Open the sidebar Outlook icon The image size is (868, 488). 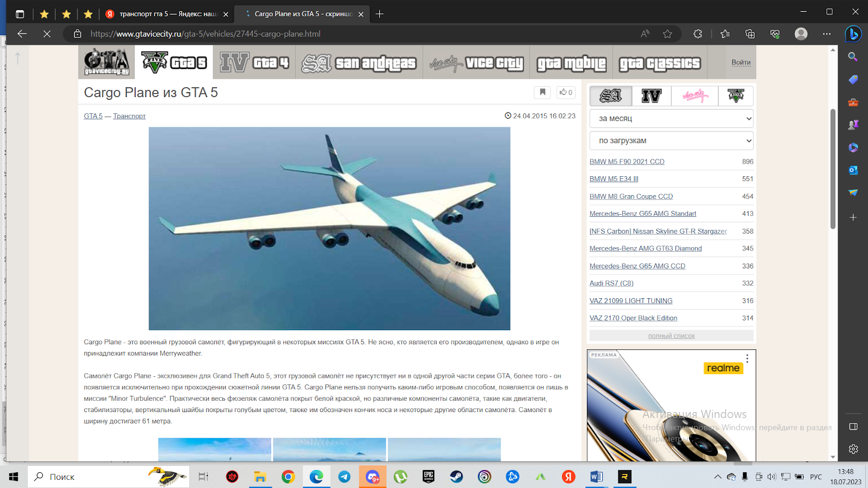[x=853, y=170]
